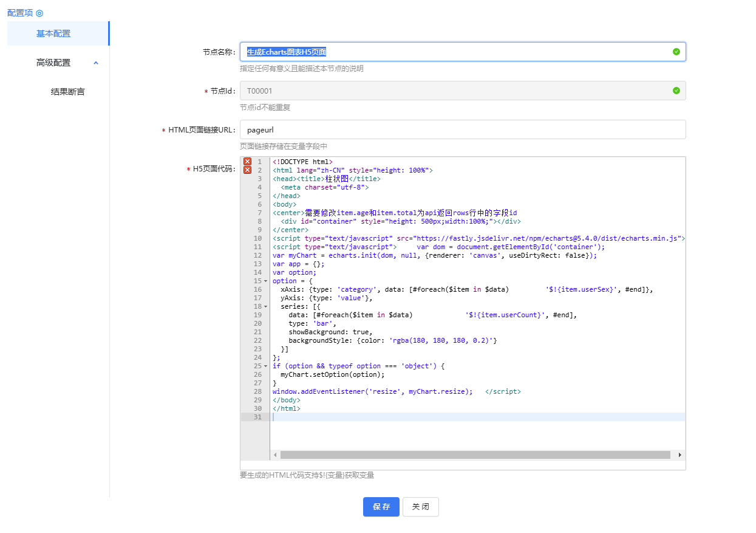Click the 配置项 header title
The height and width of the screenshot is (533, 756).
tap(20, 13)
